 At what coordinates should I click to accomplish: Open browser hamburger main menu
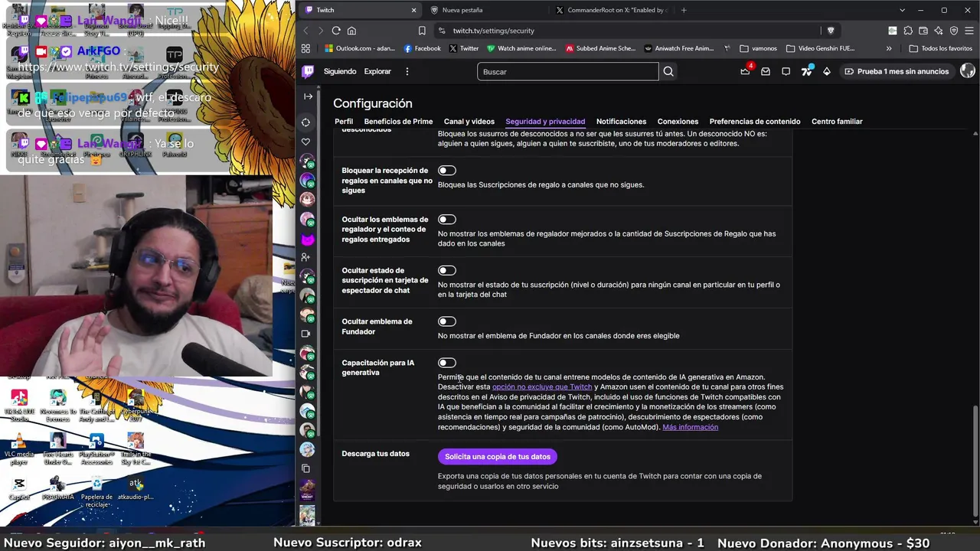coord(969,31)
